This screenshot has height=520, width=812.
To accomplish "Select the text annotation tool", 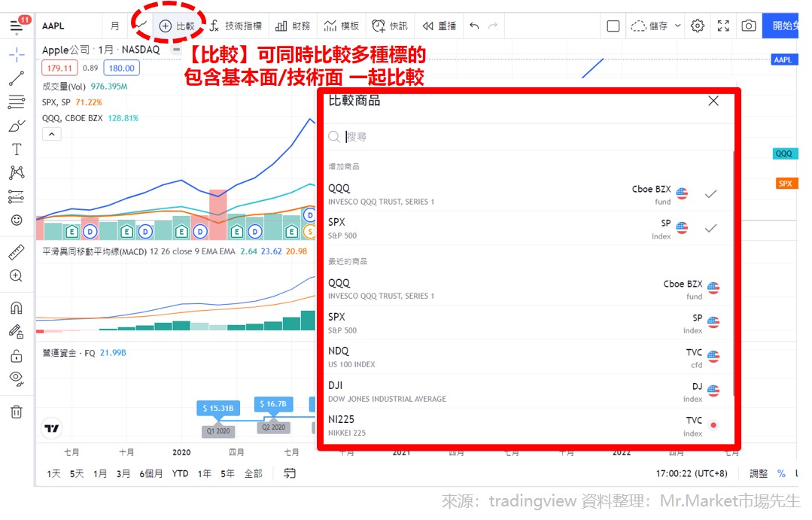I will tap(17, 149).
